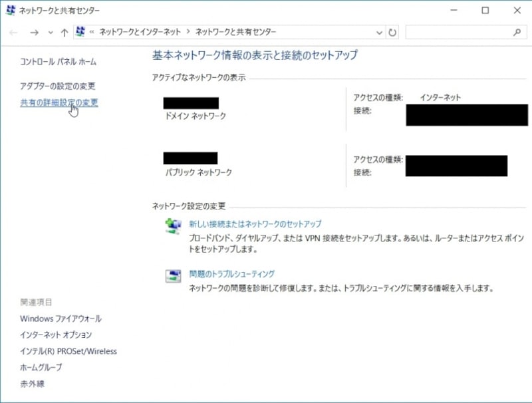The width and height of the screenshot is (532, 403).
Task: Click the magnifier icon in the search box
Action: 517,31
